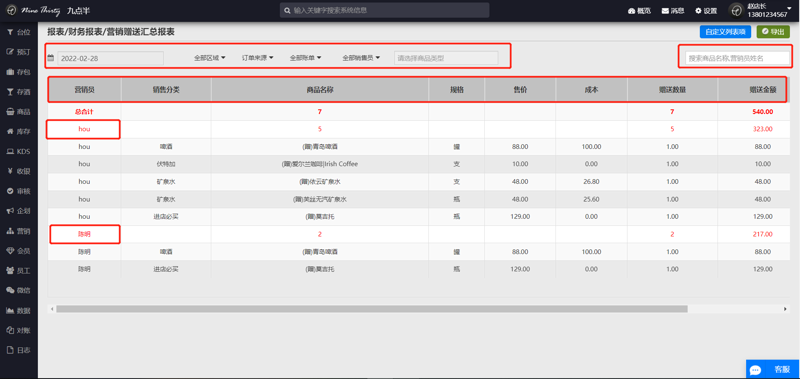Click the red 陈明 subtotal name cell

pyautogui.click(x=85, y=234)
